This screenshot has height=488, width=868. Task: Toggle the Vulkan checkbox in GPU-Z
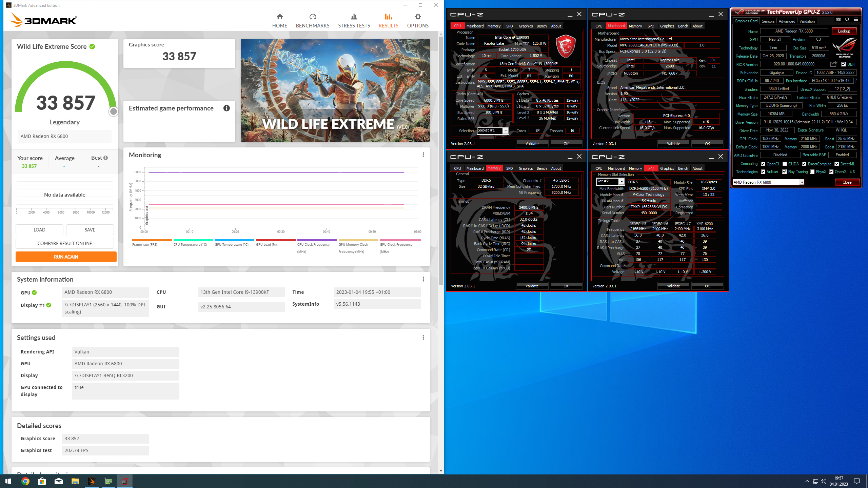(763, 172)
